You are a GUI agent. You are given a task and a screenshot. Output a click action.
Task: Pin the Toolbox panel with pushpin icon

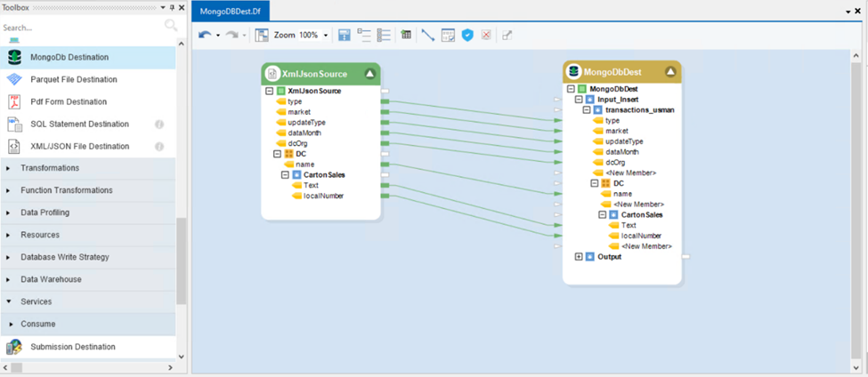(x=172, y=7)
